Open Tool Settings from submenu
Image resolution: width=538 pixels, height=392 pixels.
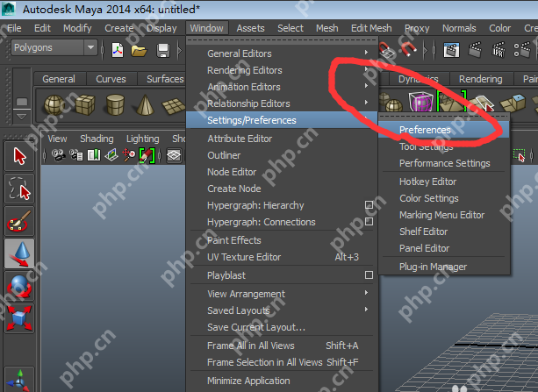pos(443,146)
